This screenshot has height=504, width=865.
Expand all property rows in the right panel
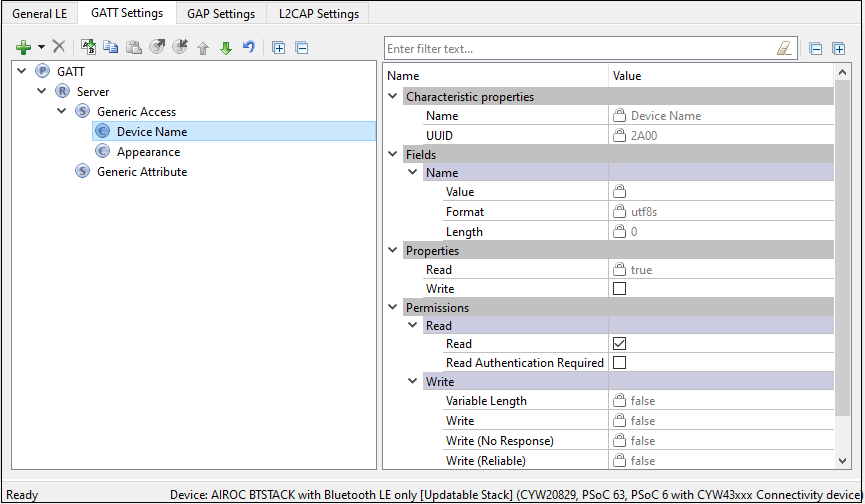tap(838, 48)
